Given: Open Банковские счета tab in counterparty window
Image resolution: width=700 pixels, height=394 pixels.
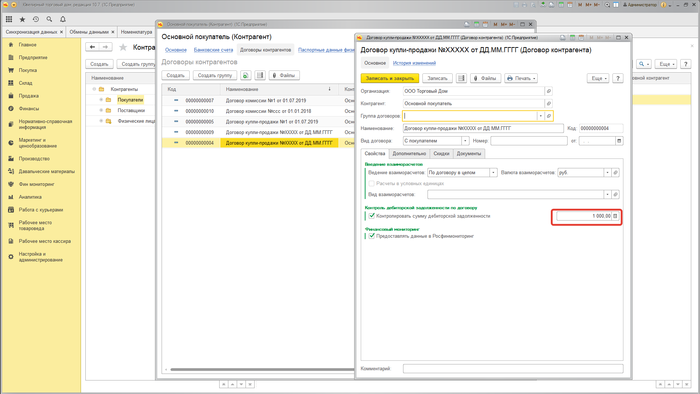Looking at the screenshot, I should (213, 50).
